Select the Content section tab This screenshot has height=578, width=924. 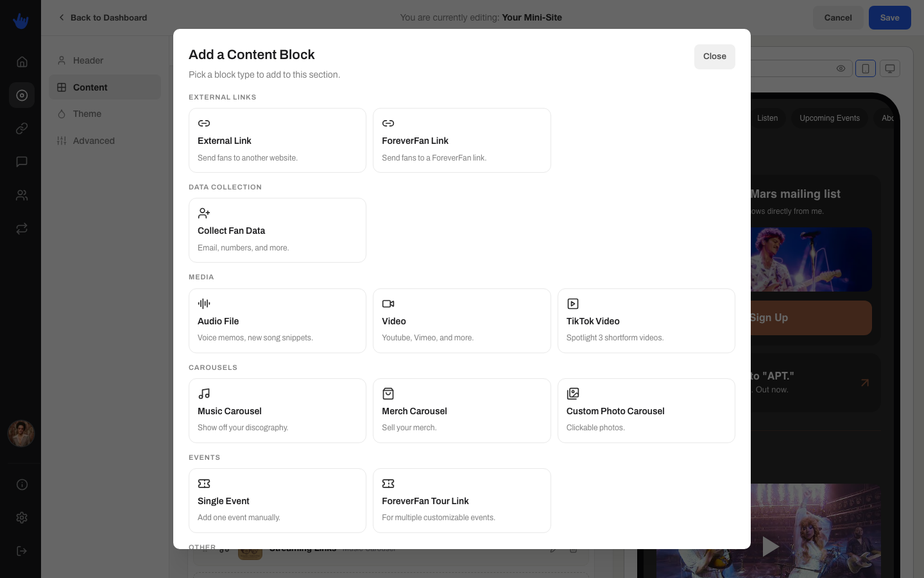click(x=105, y=87)
